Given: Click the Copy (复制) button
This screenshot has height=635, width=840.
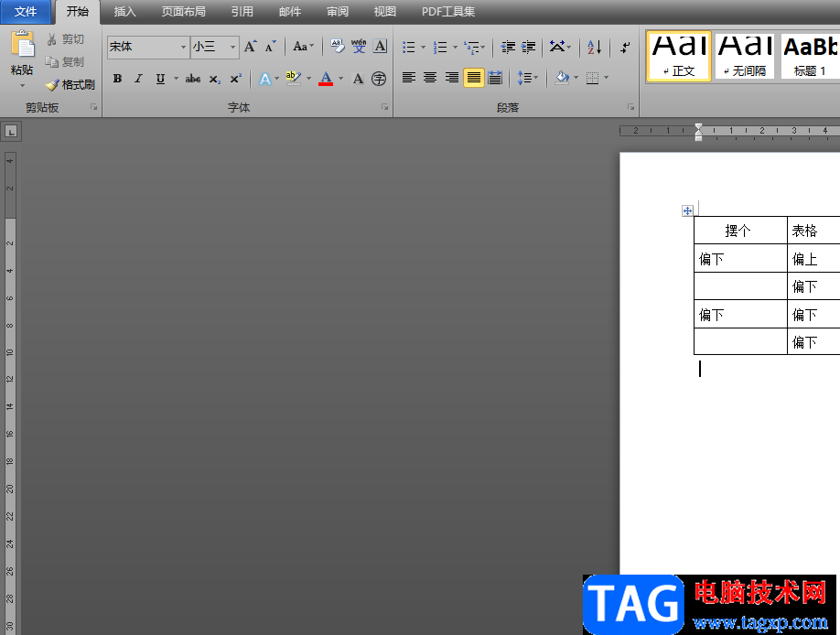Looking at the screenshot, I should coord(65,61).
